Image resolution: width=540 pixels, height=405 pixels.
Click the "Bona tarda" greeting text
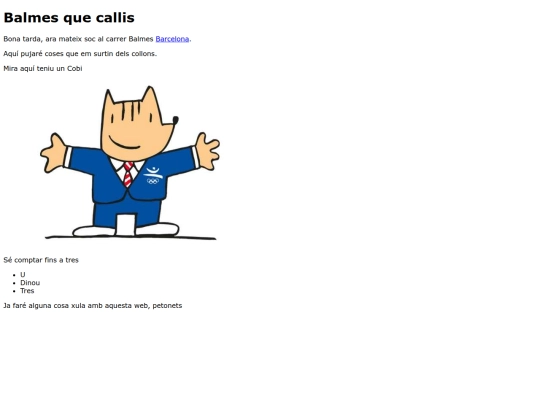[x=22, y=39]
